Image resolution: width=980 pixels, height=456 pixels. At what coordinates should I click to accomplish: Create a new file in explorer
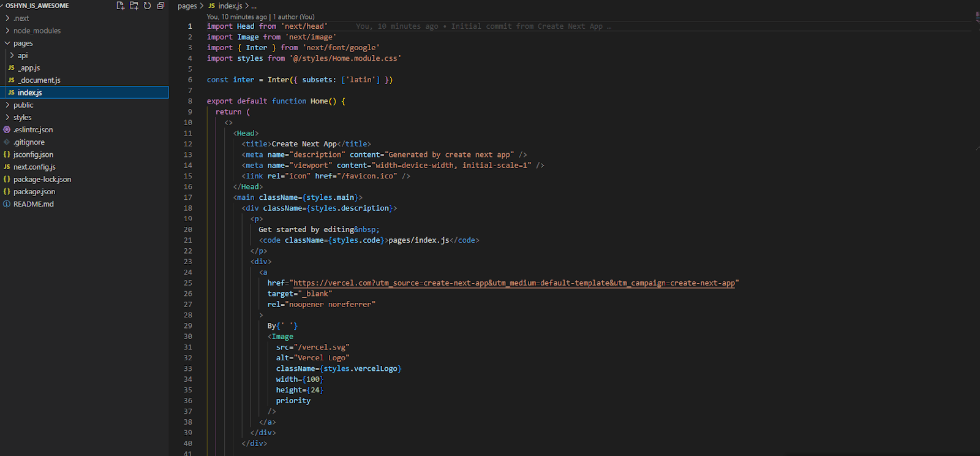coord(120,6)
